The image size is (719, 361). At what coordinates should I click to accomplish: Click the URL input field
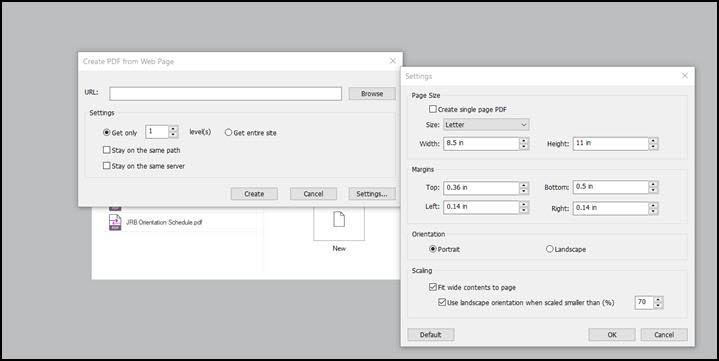point(226,94)
